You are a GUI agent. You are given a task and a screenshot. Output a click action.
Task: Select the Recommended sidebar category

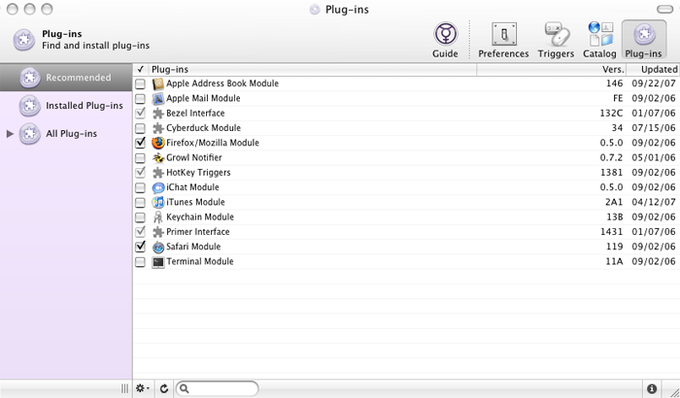[x=66, y=78]
